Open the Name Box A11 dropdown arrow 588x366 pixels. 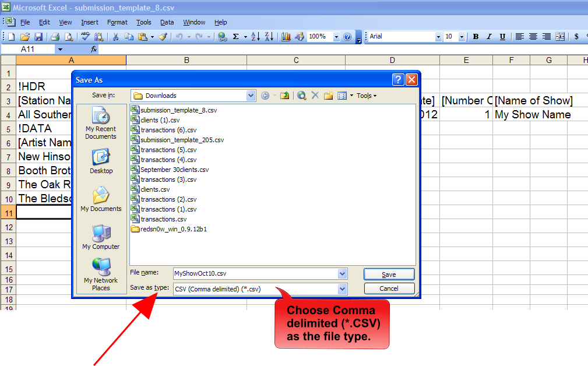[x=60, y=49]
